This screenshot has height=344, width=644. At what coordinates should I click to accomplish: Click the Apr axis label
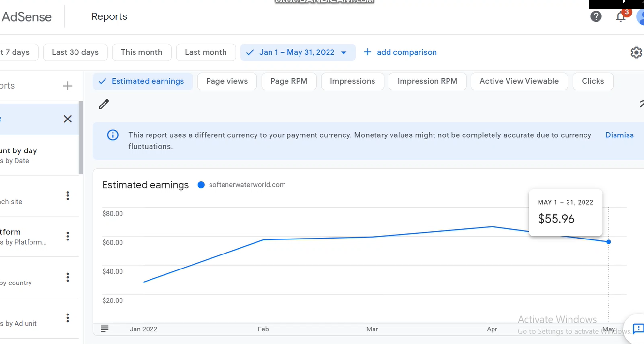(492, 329)
